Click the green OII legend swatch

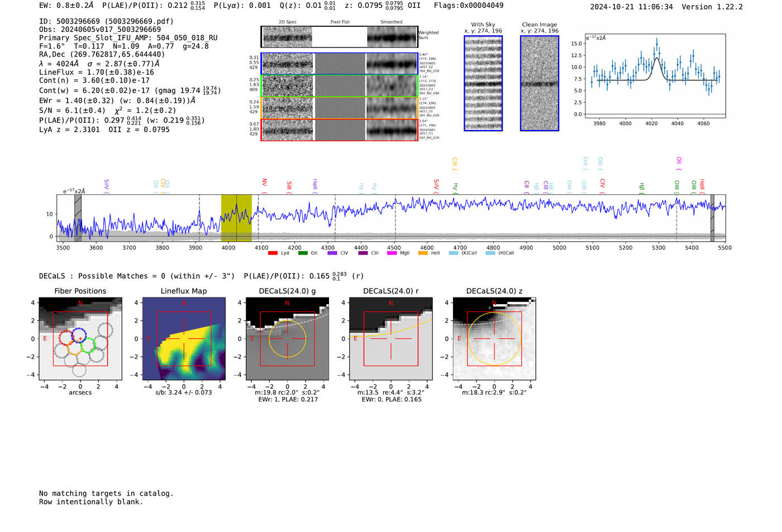click(x=303, y=253)
